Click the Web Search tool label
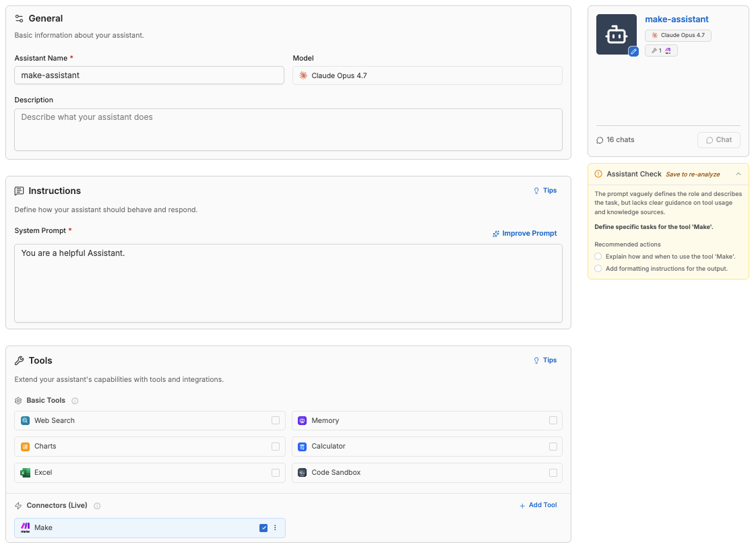Image resolution: width=756 pixels, height=557 pixels. (55, 421)
